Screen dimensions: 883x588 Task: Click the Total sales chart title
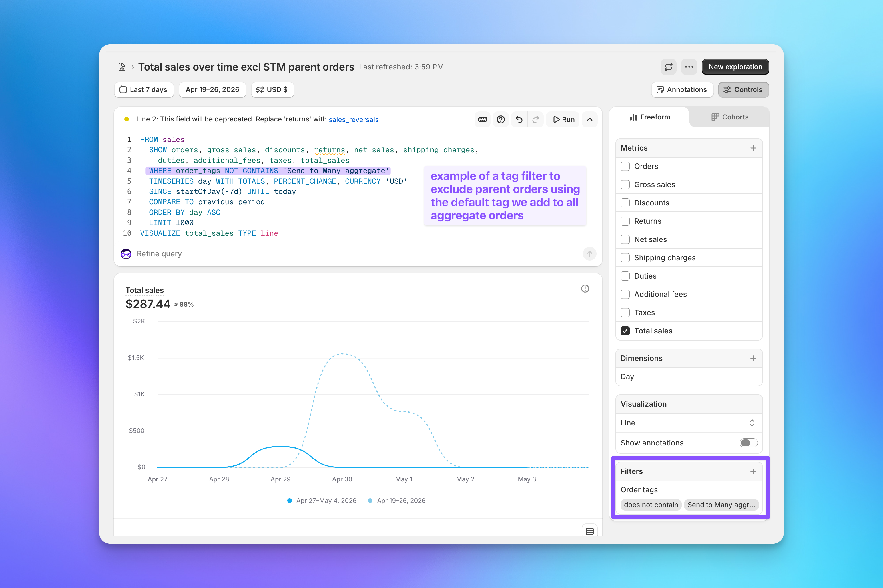[x=144, y=291]
